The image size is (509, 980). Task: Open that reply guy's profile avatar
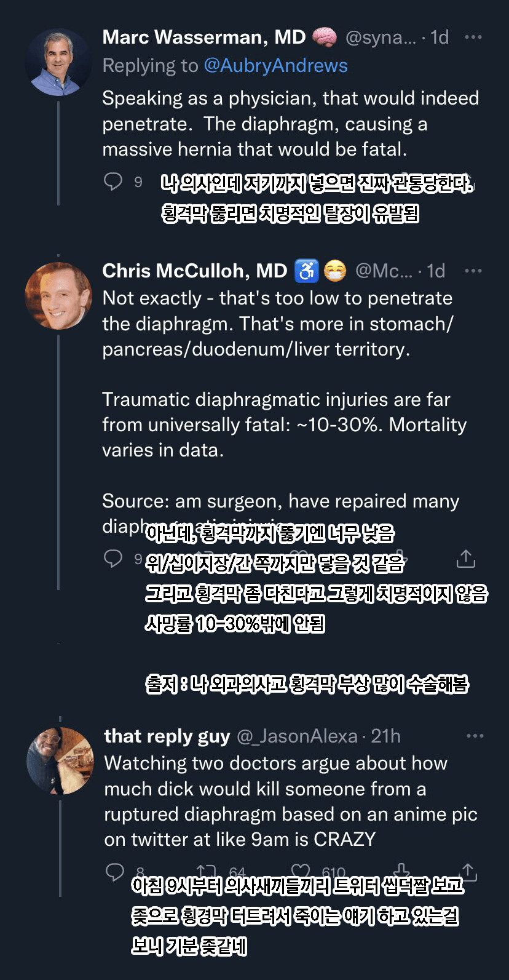coord(60,761)
